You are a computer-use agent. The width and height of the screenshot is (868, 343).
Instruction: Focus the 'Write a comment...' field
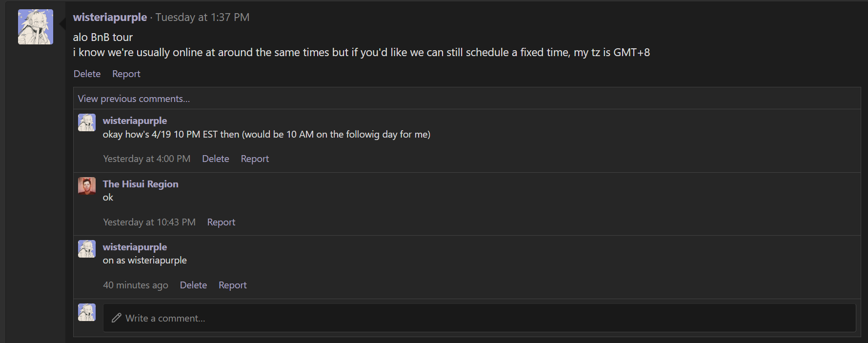pyautogui.click(x=478, y=318)
